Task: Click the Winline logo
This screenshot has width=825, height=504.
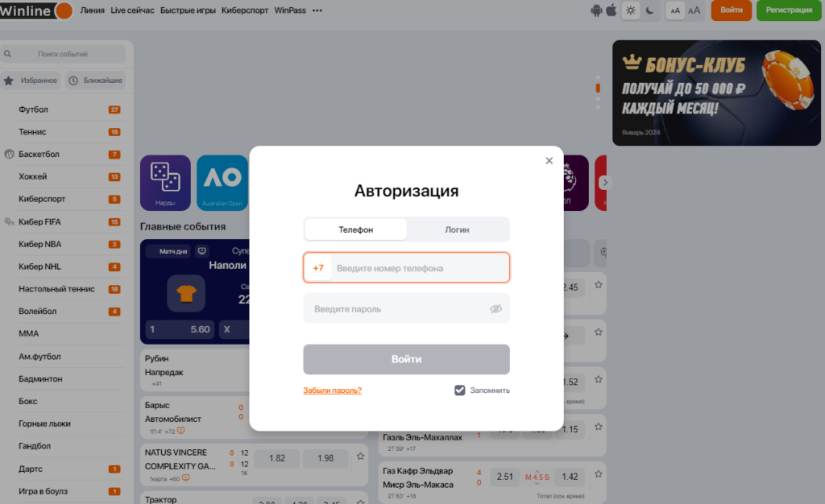Action: point(35,10)
